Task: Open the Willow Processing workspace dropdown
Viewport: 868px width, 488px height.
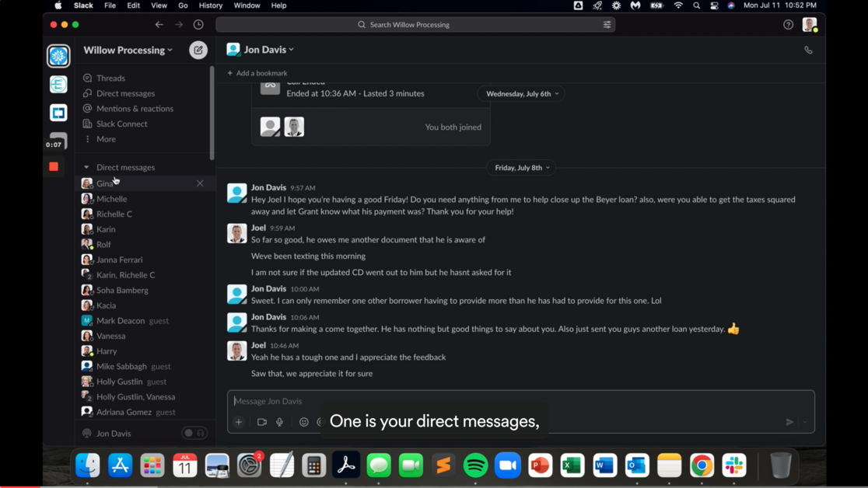Action: (x=128, y=50)
